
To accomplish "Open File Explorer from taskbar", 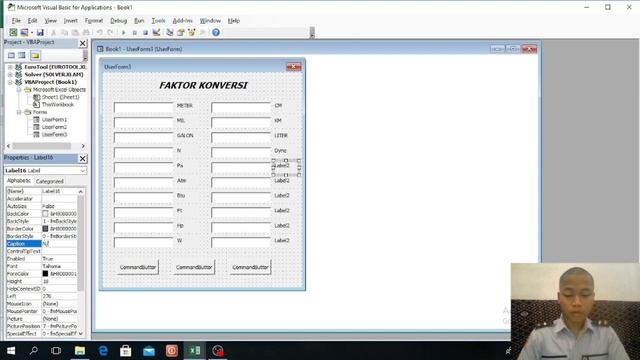I will click(80, 350).
